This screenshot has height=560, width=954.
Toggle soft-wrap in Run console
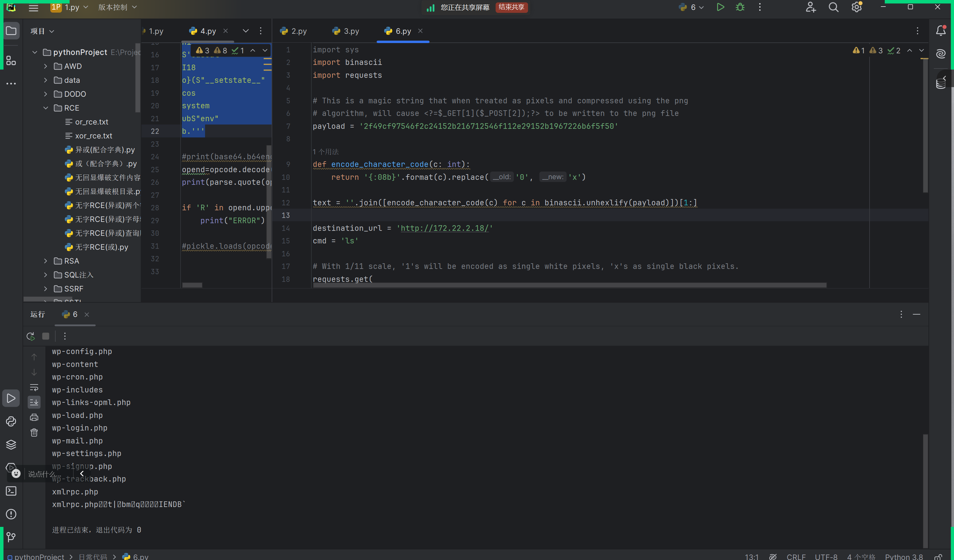click(x=34, y=387)
